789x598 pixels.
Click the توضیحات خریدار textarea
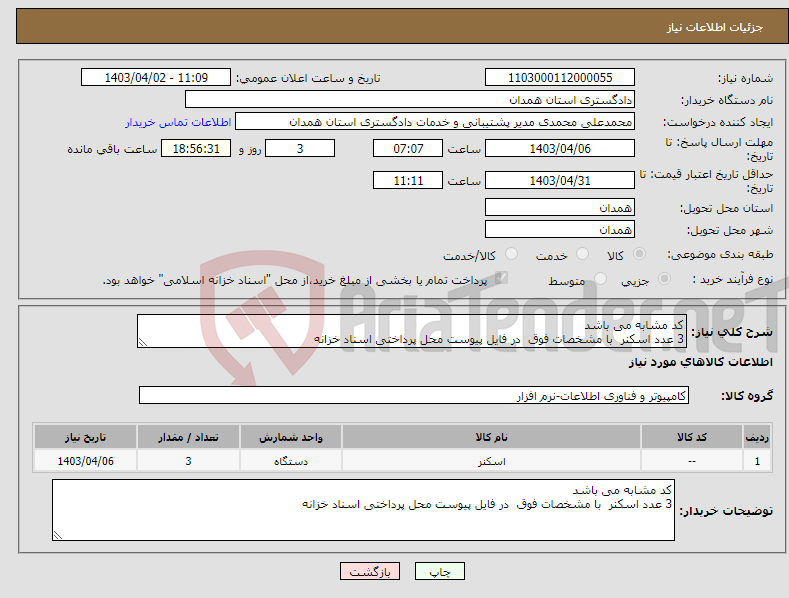(x=363, y=510)
